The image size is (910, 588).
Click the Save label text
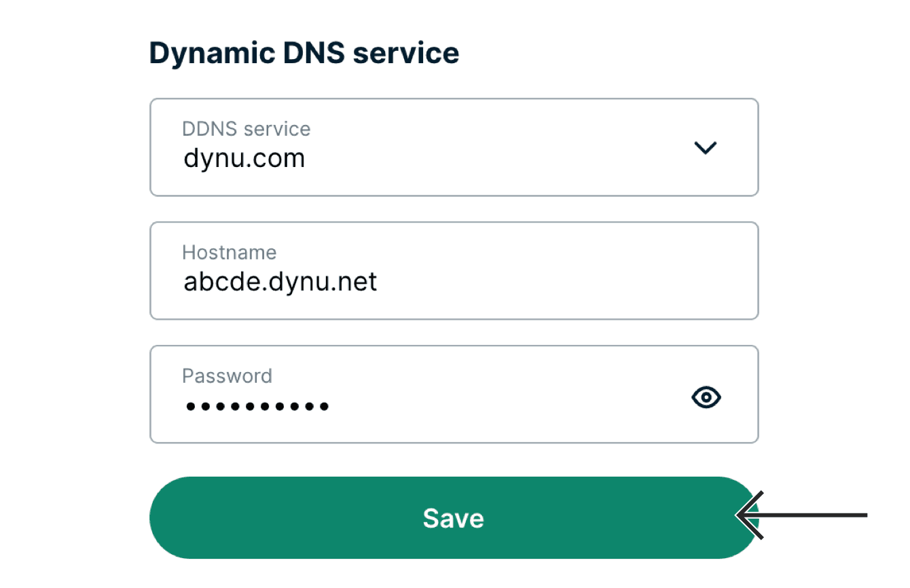(453, 519)
